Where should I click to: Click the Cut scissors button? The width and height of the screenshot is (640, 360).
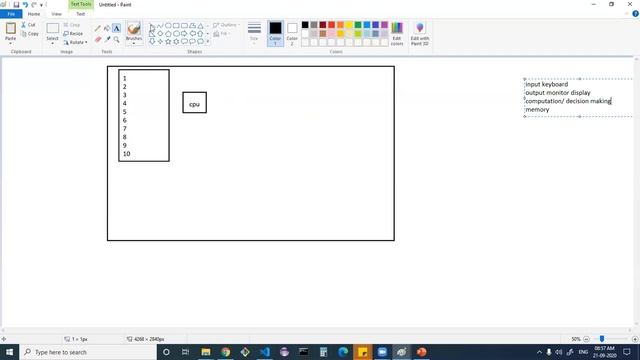[28, 25]
